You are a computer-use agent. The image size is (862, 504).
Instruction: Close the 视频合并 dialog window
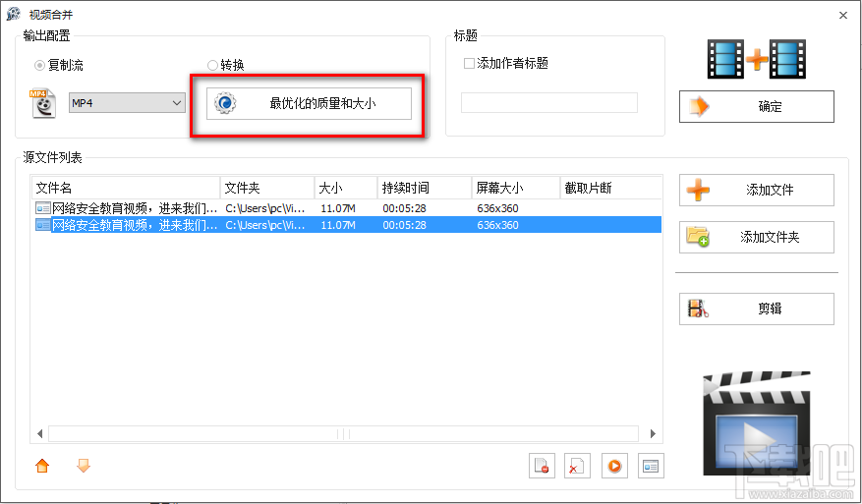coord(842,16)
